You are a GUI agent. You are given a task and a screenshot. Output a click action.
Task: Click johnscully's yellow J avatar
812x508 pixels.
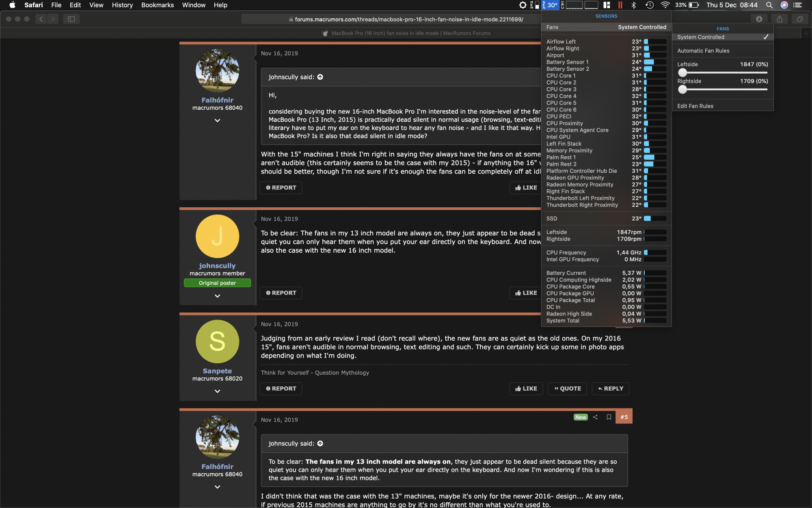tap(217, 236)
